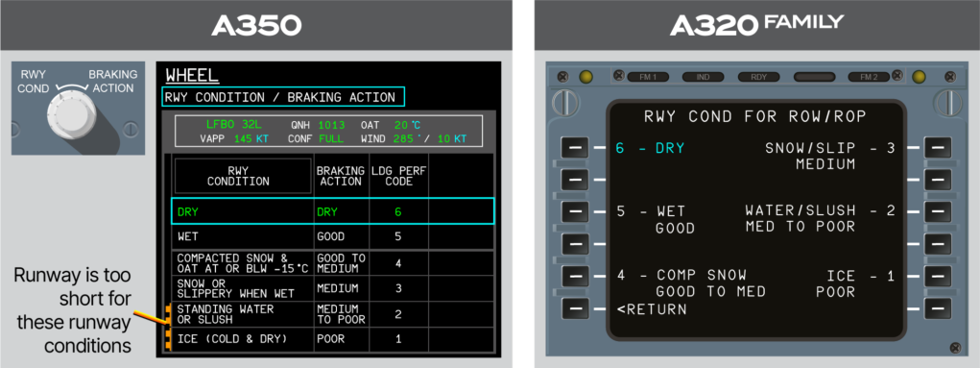Click the 'GOOD TO MEDIUM' braking action cell

pyautogui.click(x=341, y=263)
